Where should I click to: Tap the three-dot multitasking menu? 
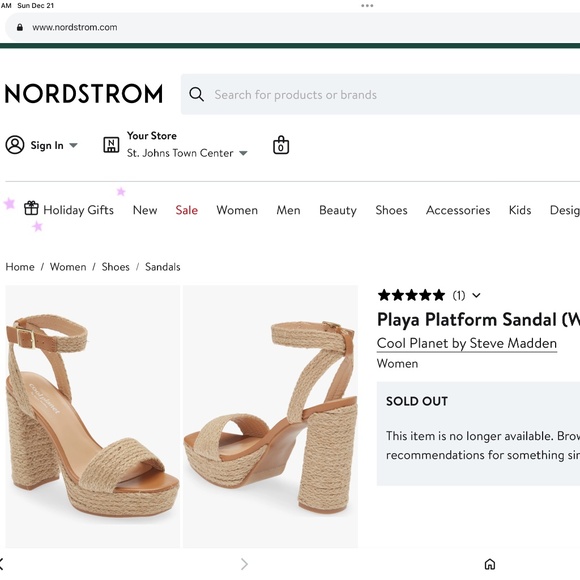point(367,6)
